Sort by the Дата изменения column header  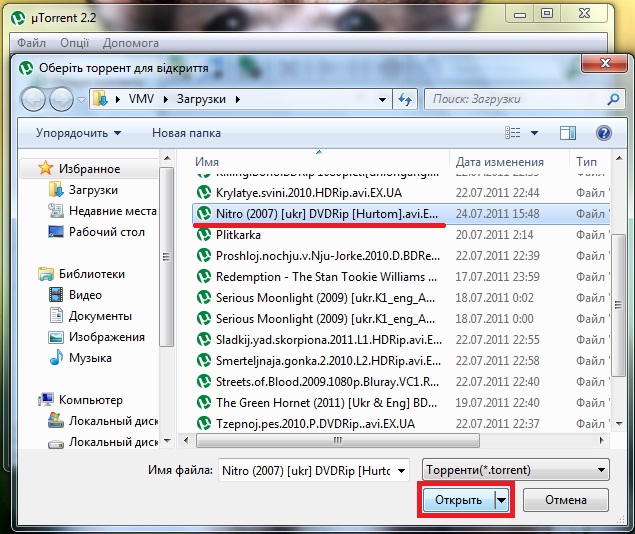[x=500, y=162]
